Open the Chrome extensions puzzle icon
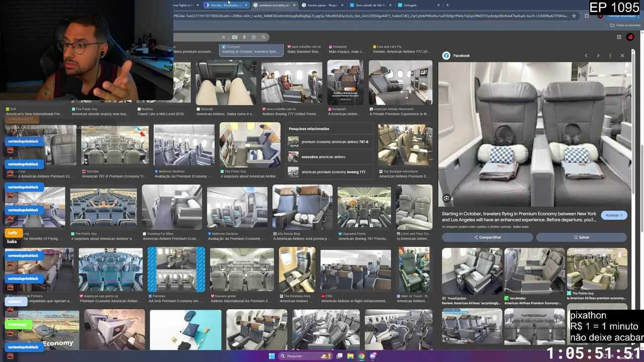 (587, 16)
